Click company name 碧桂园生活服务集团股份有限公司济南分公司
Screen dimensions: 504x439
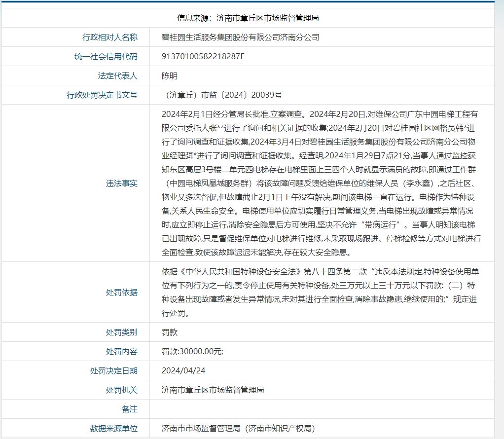pyautogui.click(x=241, y=37)
